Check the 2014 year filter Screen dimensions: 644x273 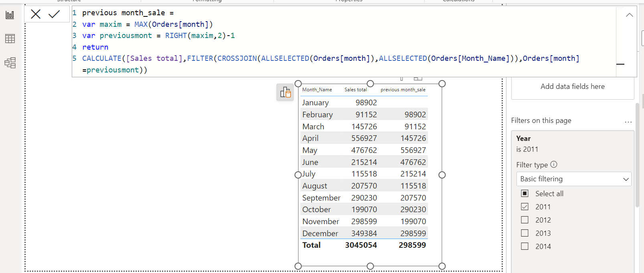pyautogui.click(x=525, y=246)
